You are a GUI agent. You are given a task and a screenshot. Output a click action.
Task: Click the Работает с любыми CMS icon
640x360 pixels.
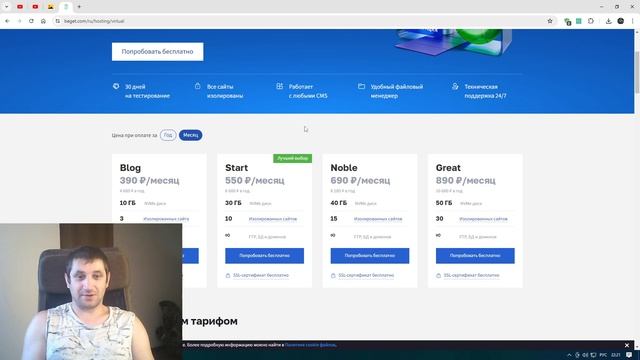coord(280,86)
